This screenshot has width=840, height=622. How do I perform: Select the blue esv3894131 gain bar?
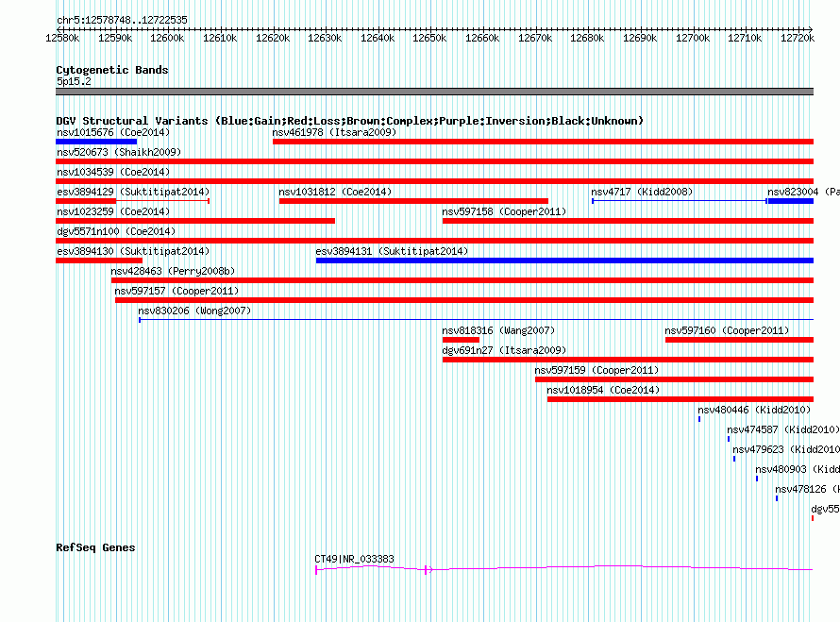tap(564, 261)
